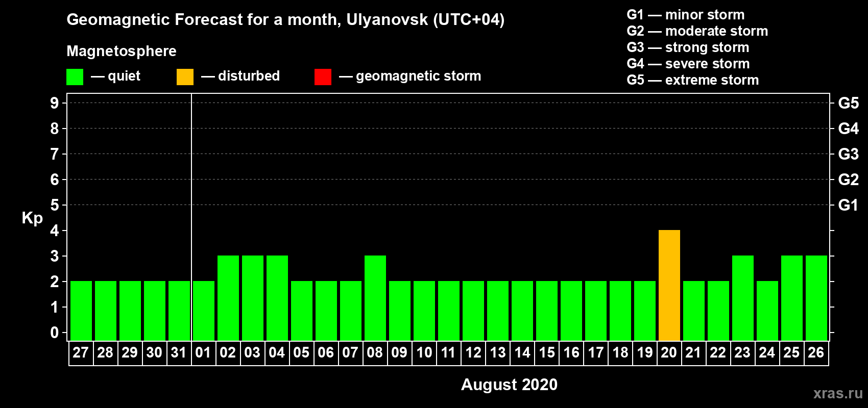Click the bar above day 31
Viewport: 868px width, 408px height.
pyautogui.click(x=179, y=311)
